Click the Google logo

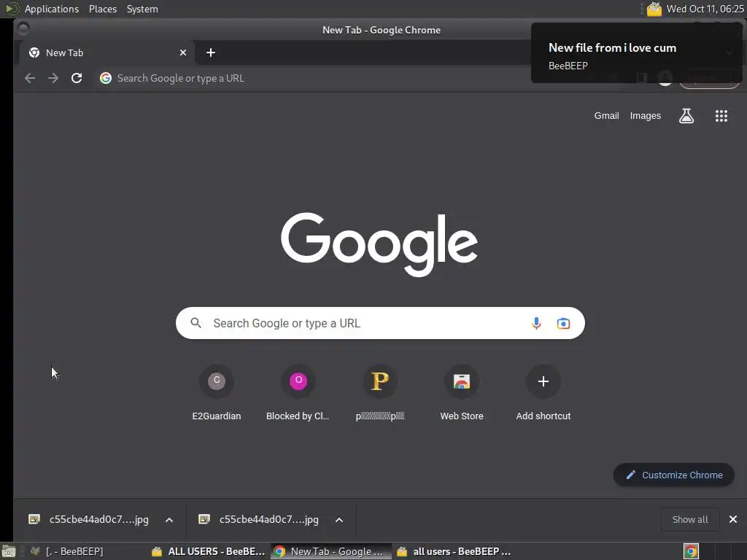pos(379,244)
